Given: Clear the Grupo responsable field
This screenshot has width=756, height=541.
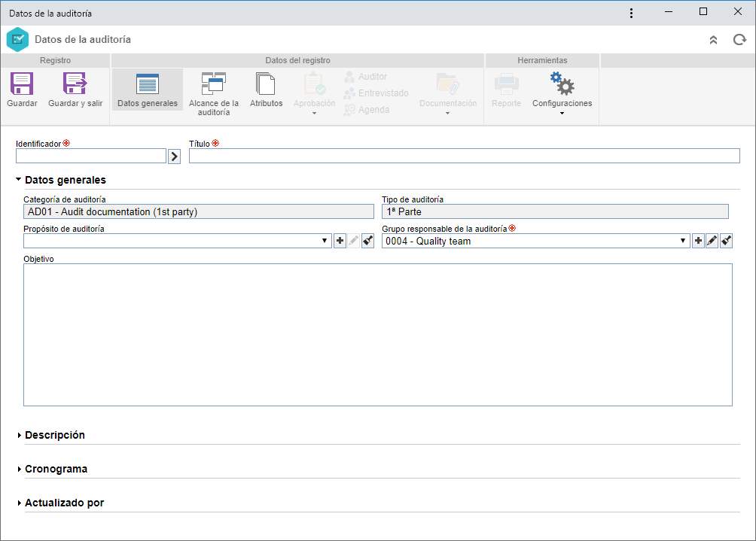Looking at the screenshot, I should (726, 241).
